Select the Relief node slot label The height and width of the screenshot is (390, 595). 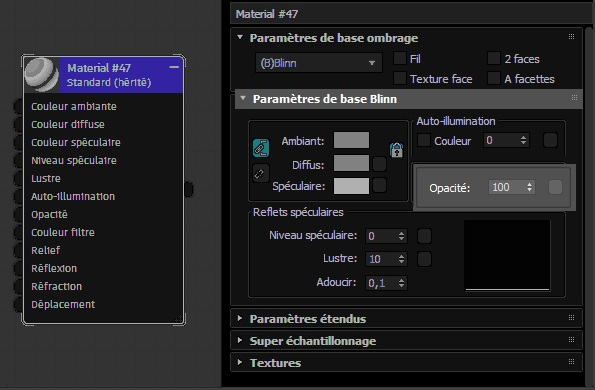click(x=46, y=250)
